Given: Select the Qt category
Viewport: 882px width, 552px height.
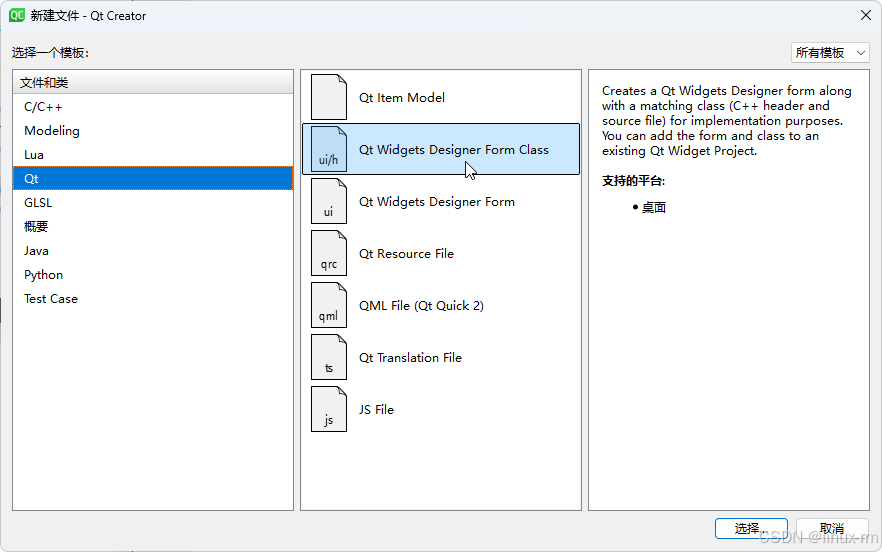Looking at the screenshot, I should click(153, 178).
